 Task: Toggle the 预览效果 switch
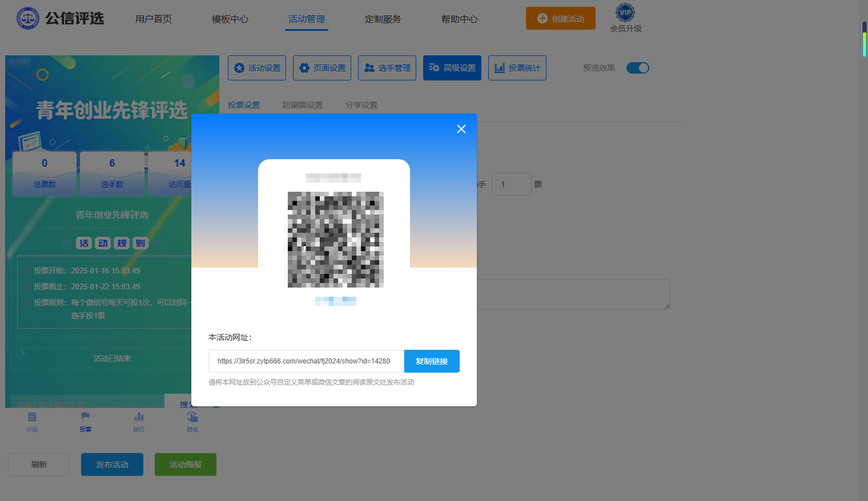click(638, 68)
